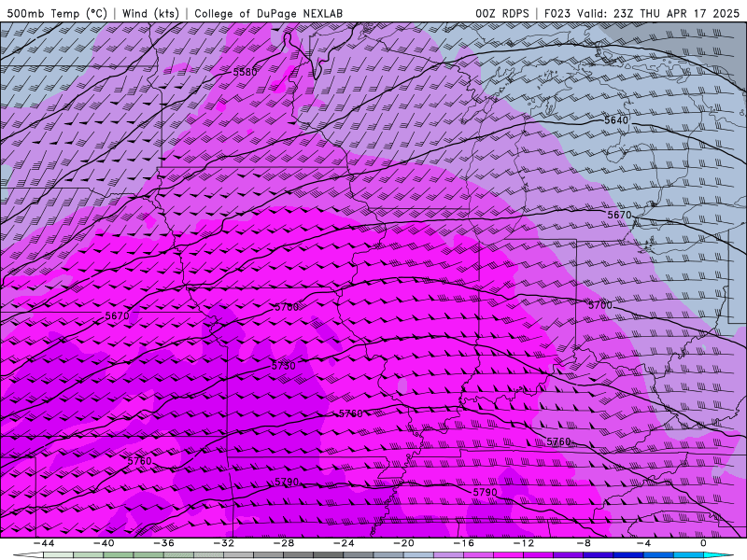Click the -16 color scale label
747x560 pixels.
click(x=463, y=543)
